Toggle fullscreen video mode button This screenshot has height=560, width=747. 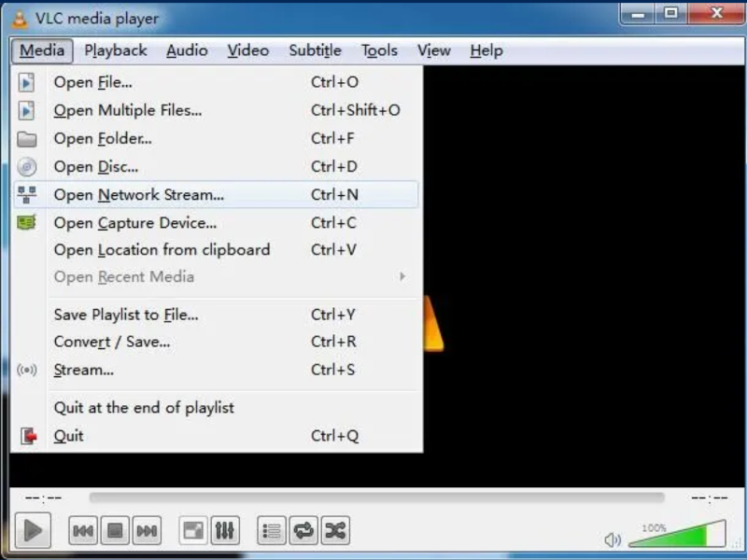tap(193, 530)
